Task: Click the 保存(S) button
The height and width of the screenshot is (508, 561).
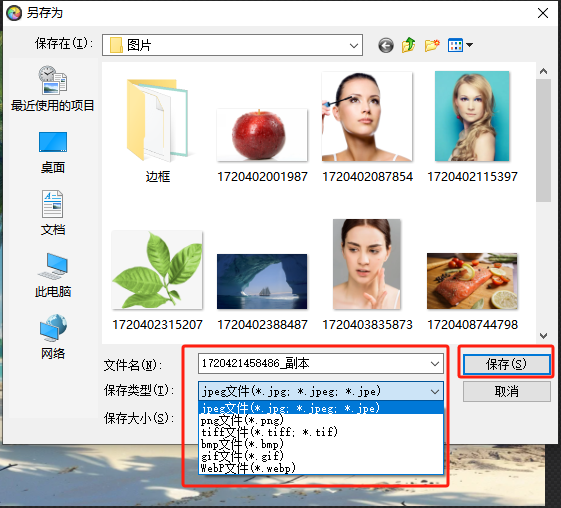Action: pos(506,365)
